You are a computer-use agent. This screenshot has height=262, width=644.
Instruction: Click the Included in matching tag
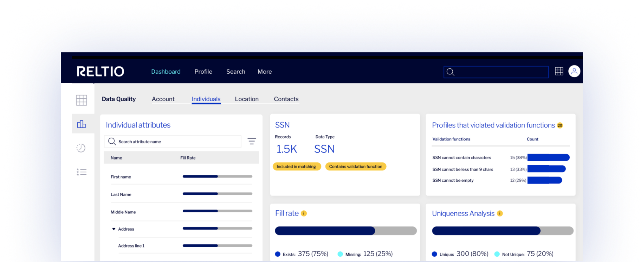[296, 166]
